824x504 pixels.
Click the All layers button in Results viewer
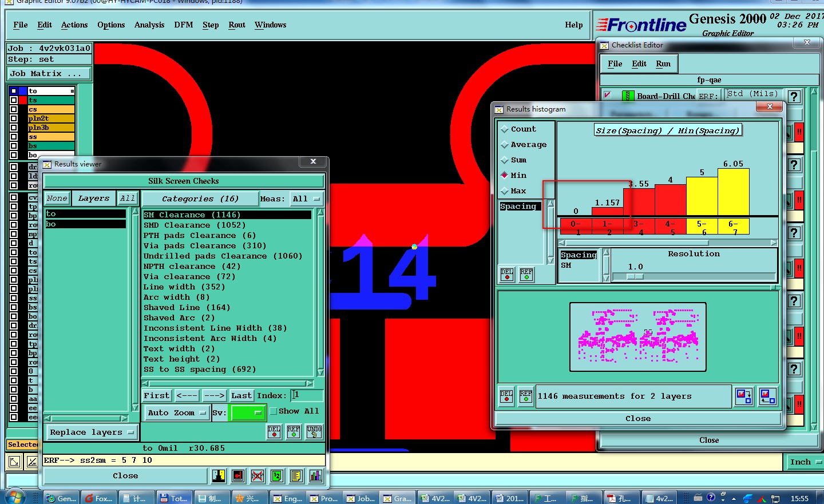[x=128, y=199]
